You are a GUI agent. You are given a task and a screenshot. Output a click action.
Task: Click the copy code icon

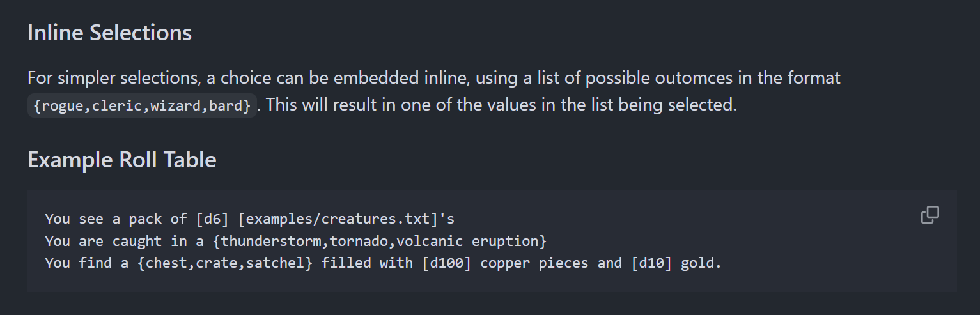click(929, 215)
